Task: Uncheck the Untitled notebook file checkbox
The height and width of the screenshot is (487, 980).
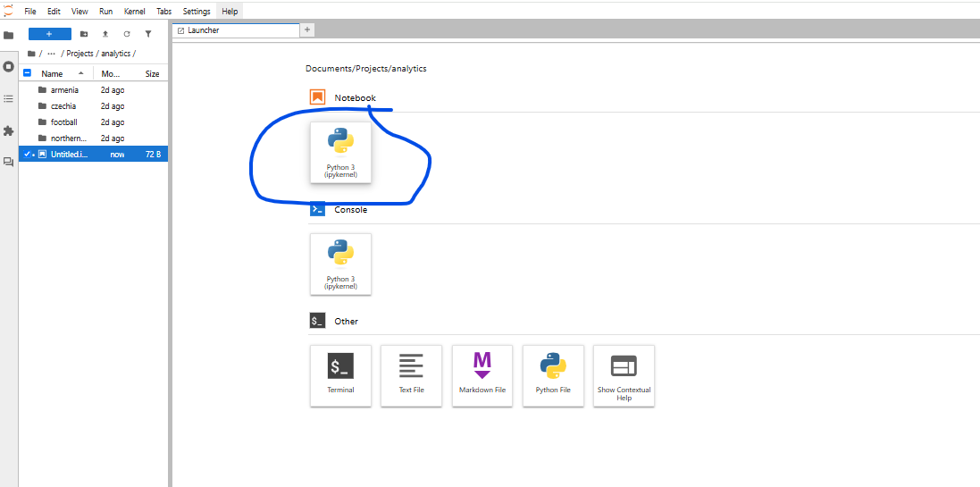Action: click(27, 155)
